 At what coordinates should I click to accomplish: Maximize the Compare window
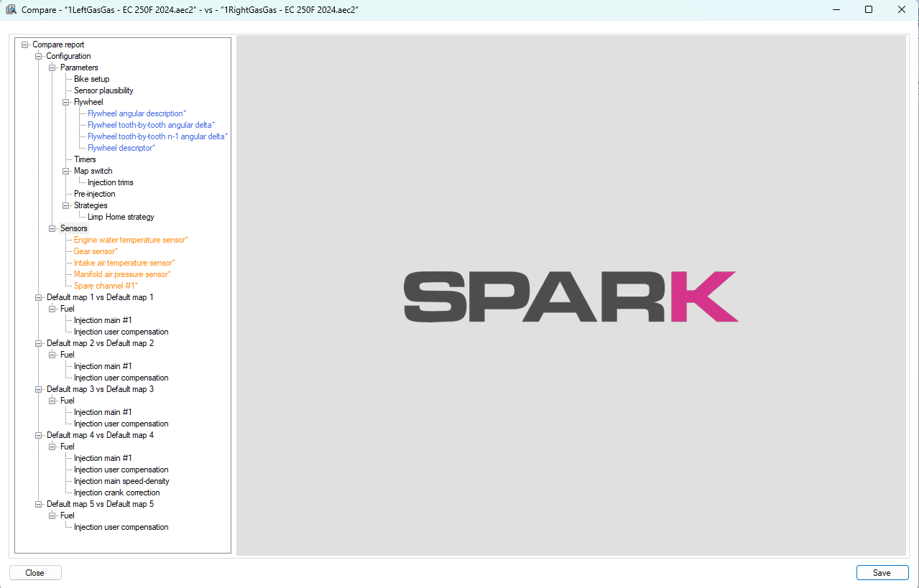tap(869, 10)
